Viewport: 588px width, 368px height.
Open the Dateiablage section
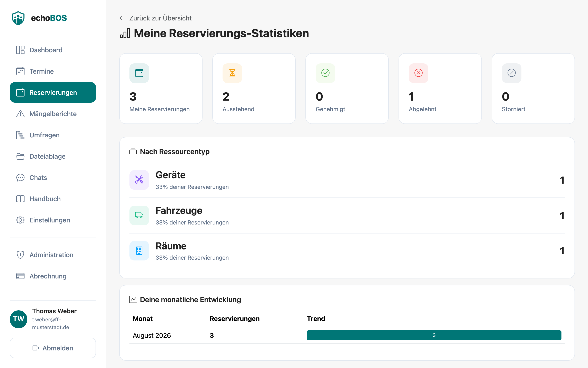(53, 156)
